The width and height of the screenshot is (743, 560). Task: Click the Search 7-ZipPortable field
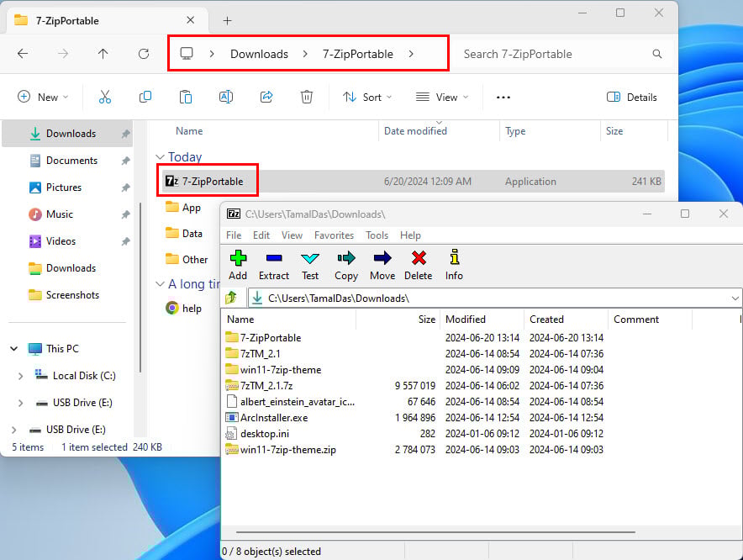click(561, 54)
